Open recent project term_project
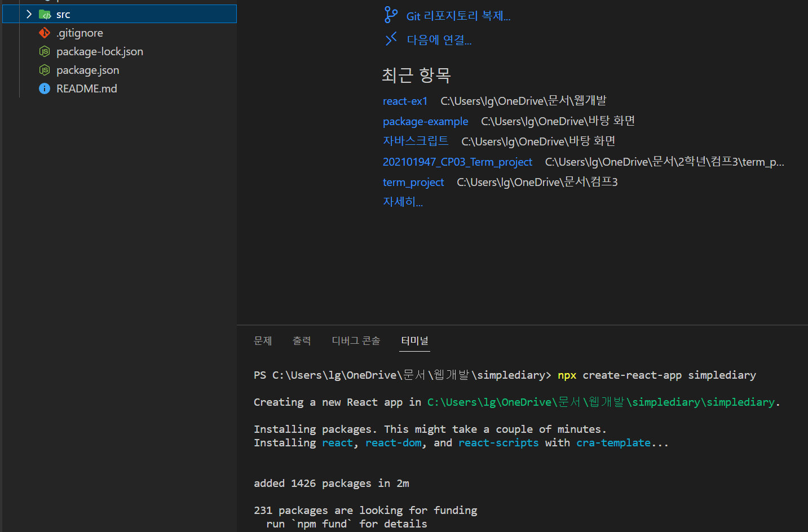 tap(413, 182)
